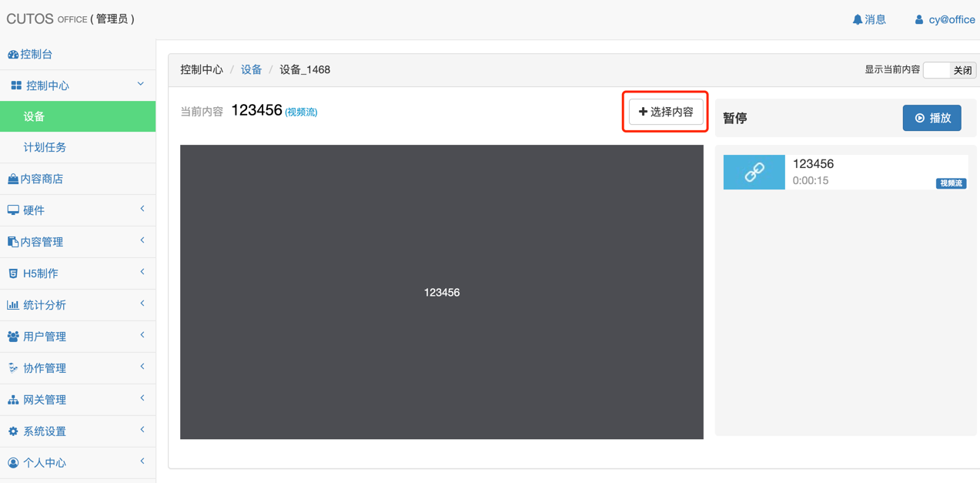Click the bell notification icon

pos(858,20)
